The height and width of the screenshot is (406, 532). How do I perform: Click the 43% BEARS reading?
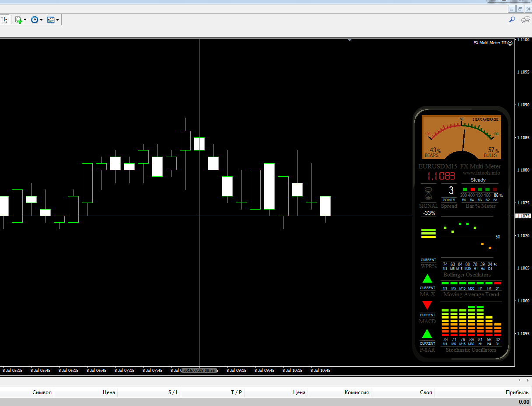(432, 153)
